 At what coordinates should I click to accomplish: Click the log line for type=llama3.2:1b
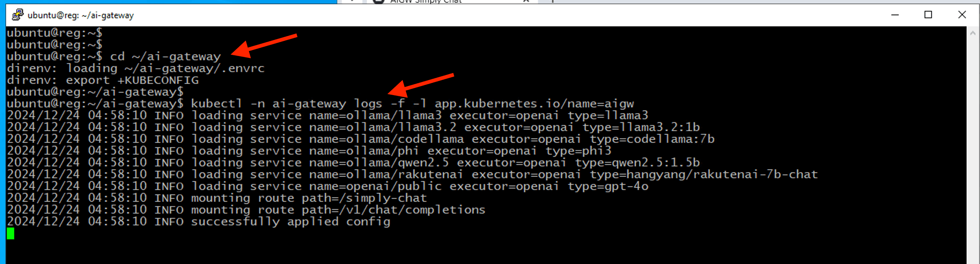pyautogui.click(x=353, y=127)
